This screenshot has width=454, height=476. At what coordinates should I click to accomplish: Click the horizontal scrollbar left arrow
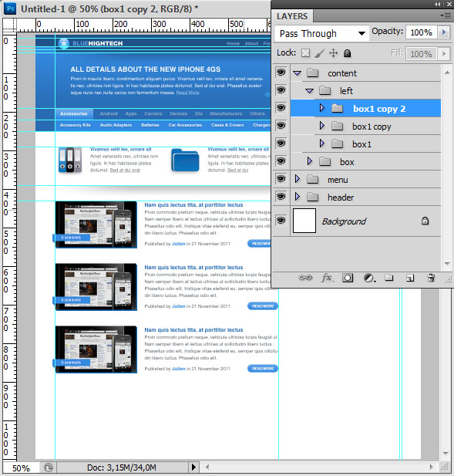pos(207,468)
